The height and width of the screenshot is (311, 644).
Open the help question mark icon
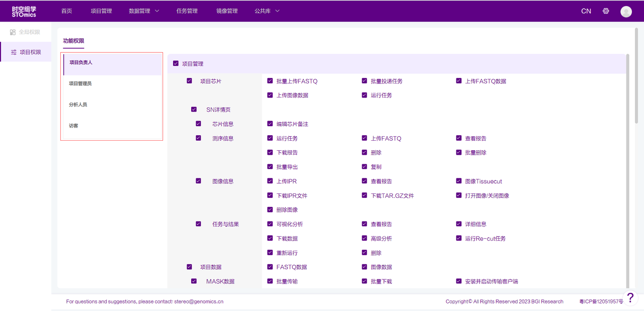(630, 297)
